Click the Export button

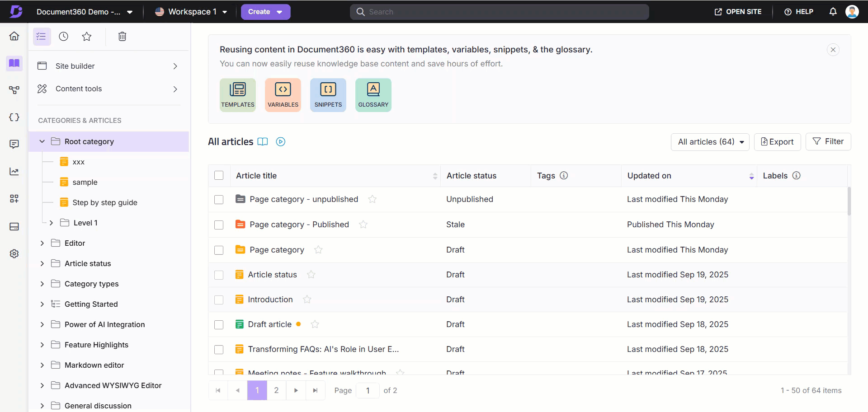click(x=777, y=142)
